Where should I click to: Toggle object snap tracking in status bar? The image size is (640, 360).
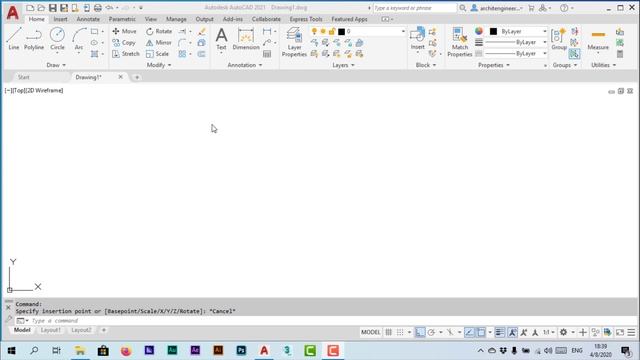(x=469, y=332)
